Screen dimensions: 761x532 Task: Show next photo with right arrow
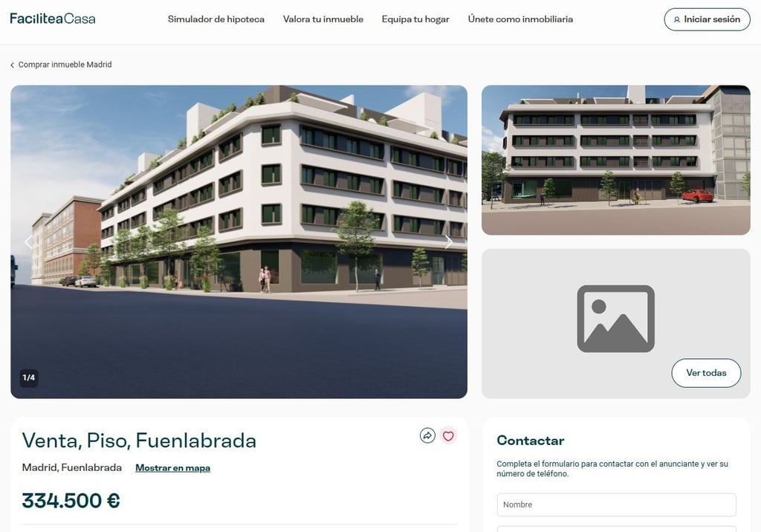click(x=448, y=241)
